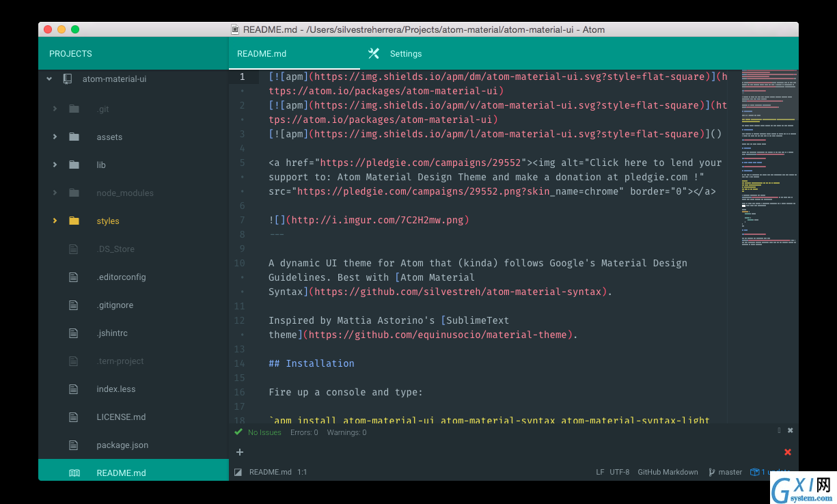The image size is (837, 504).
Task: Select the assets folder name
Action: pyautogui.click(x=109, y=137)
